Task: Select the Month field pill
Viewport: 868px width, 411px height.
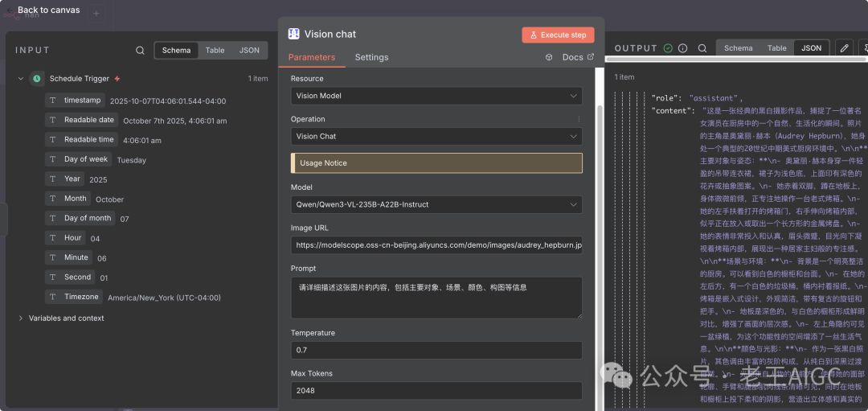Action: coord(68,199)
